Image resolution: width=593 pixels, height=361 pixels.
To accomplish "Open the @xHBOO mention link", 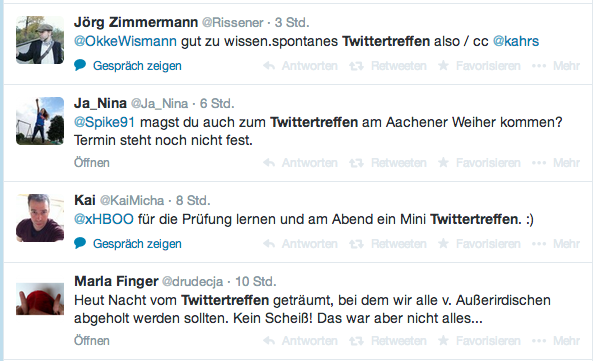I will click(104, 219).
